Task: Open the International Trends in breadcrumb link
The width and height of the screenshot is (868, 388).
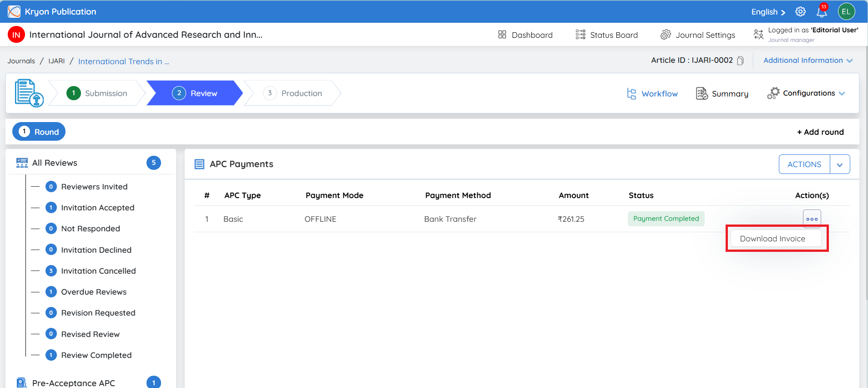Action: coord(123,61)
